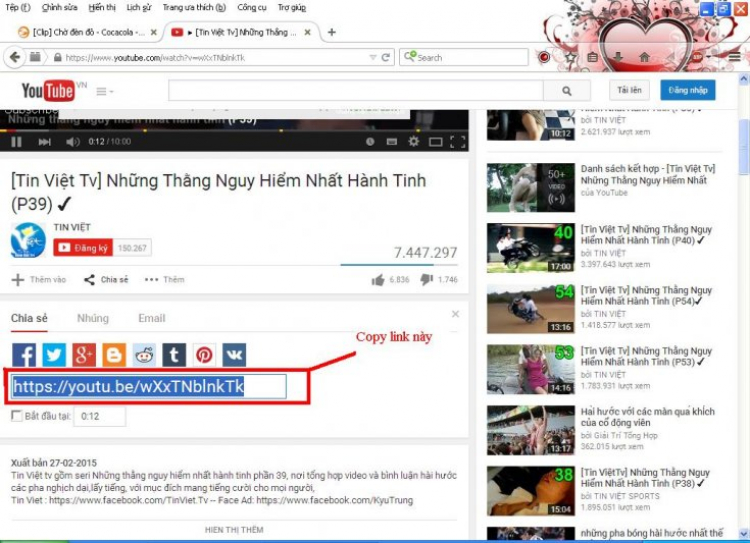Screen dimensions: 750x543
Task: Click the YouTube logo
Action: tap(48, 90)
